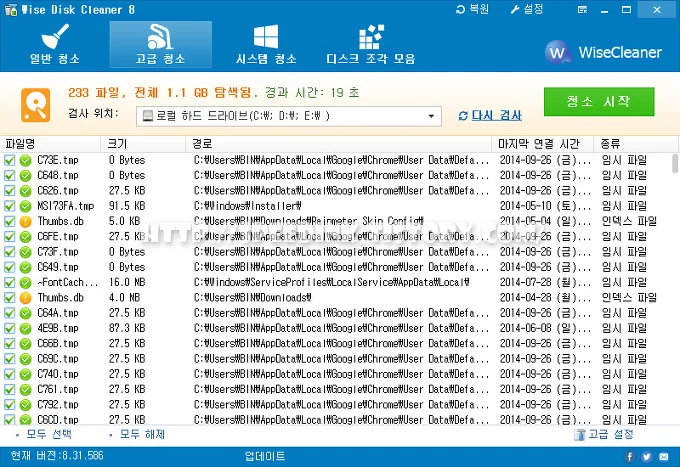The width and height of the screenshot is (680, 467).
Task: Click green safe icon beside C69C.tmp
Action: (x=26, y=359)
